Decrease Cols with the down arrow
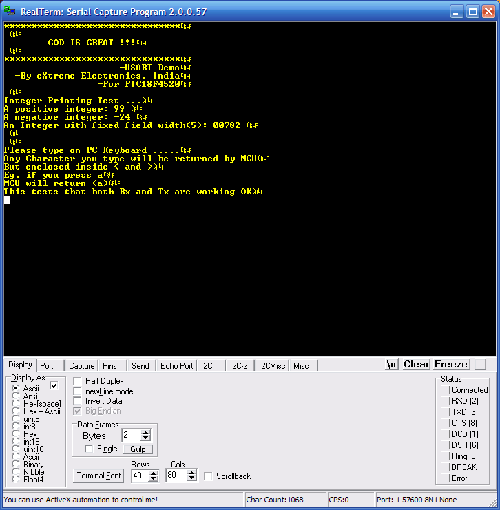500x510 pixels. 192,478
